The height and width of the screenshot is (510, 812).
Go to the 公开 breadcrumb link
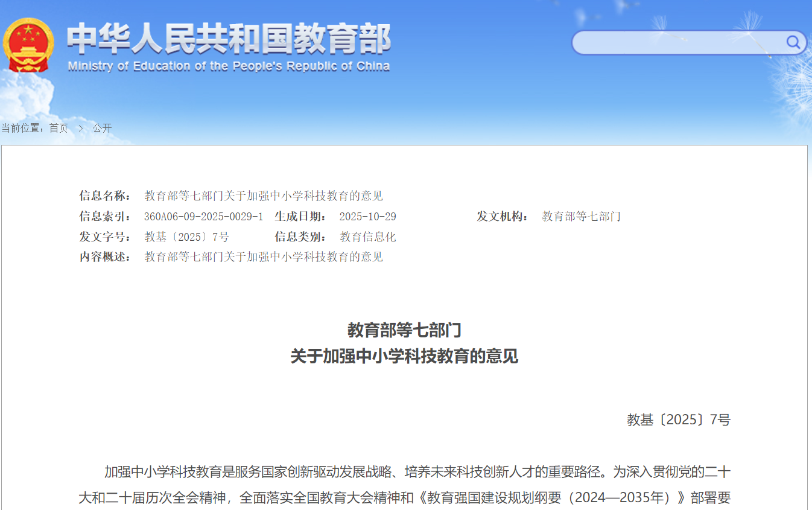(x=102, y=128)
